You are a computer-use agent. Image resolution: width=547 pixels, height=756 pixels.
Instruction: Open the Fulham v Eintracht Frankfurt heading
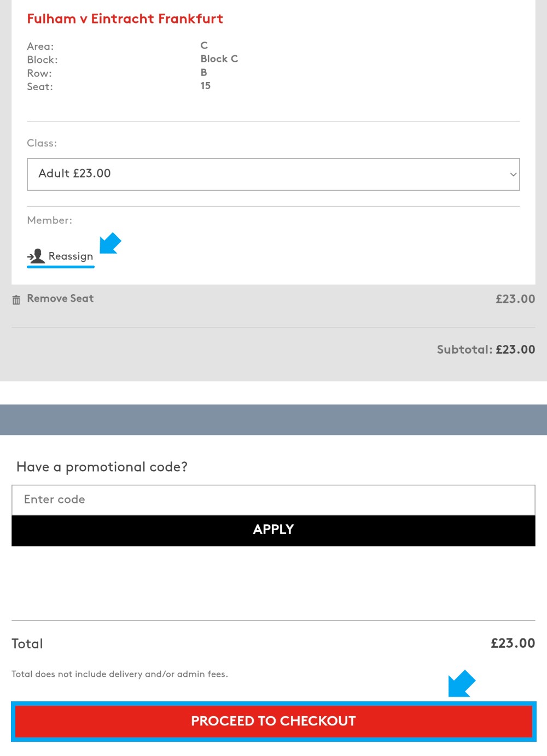(x=125, y=19)
